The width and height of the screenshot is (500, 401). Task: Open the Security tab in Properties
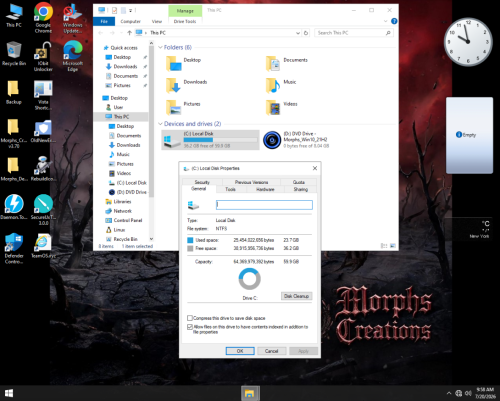point(202,182)
